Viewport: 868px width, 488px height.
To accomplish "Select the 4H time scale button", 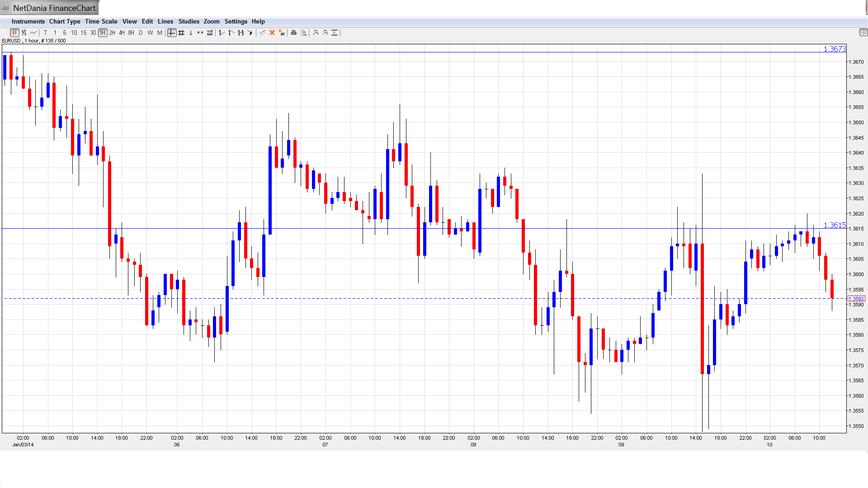I will 122,33.
